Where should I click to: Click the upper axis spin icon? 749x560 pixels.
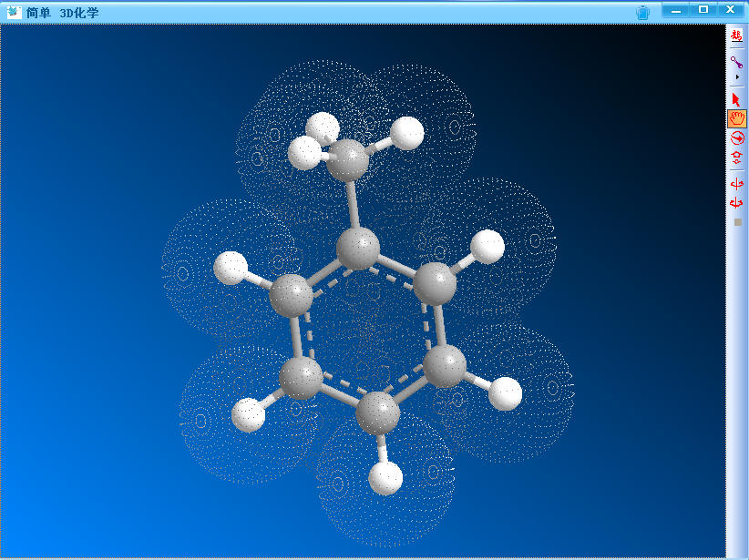tap(736, 184)
